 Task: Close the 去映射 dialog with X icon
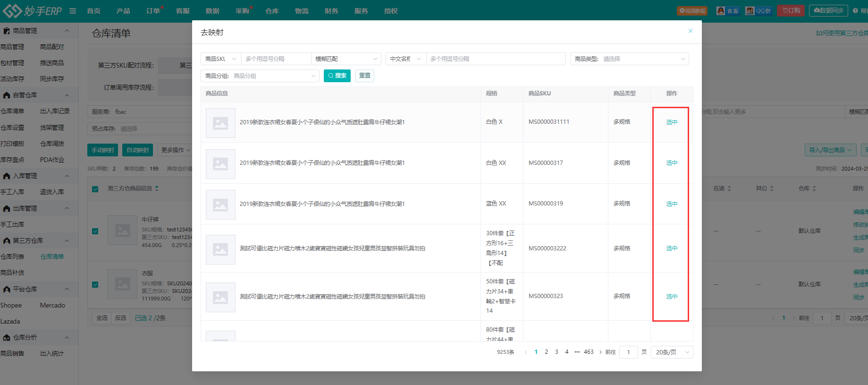pyautogui.click(x=690, y=31)
